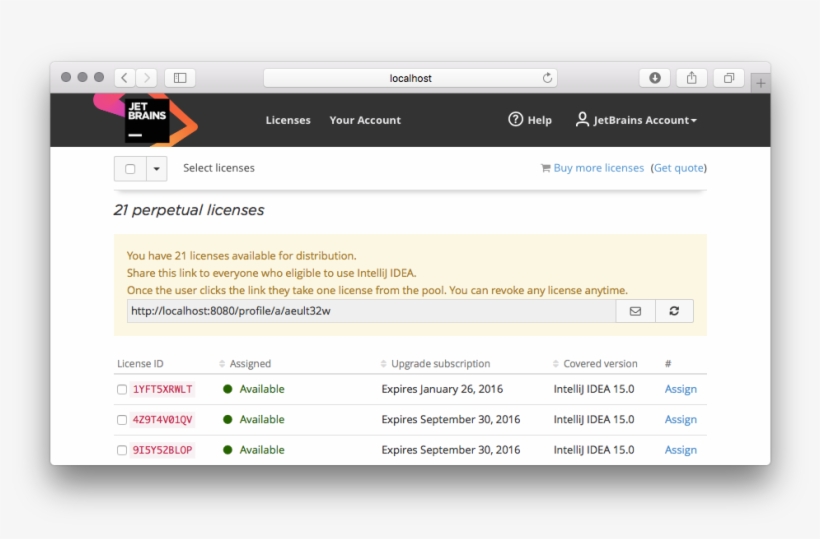Click the Select licenses label
820x539 pixels.
[219, 168]
